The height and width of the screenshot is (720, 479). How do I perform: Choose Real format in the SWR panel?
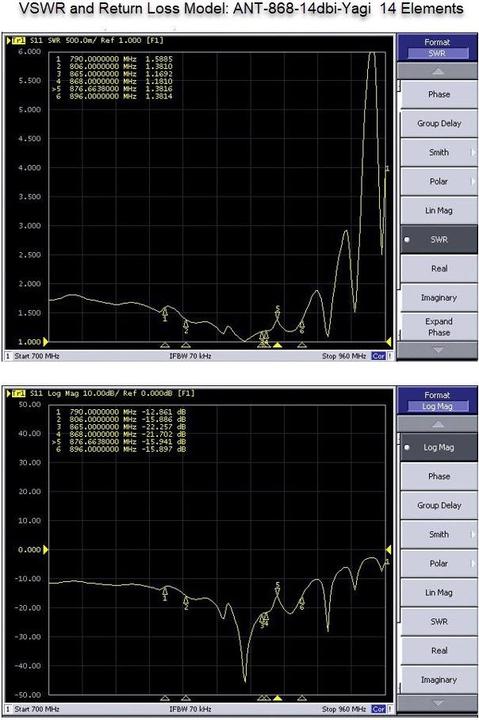439,269
